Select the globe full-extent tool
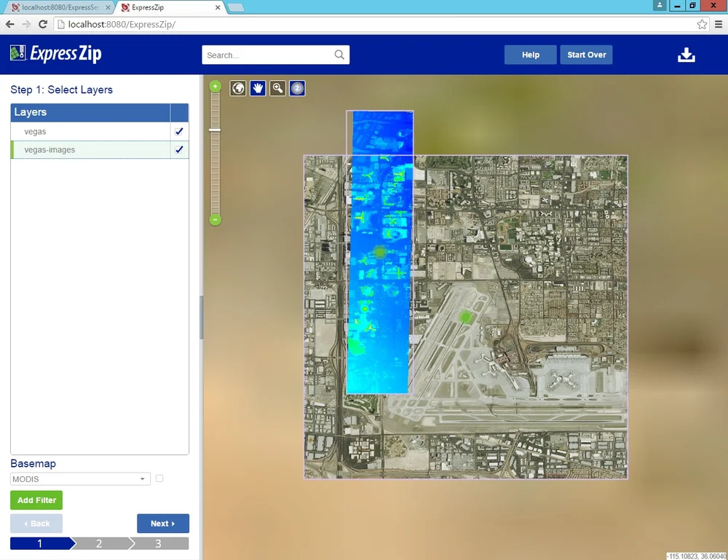 238,87
